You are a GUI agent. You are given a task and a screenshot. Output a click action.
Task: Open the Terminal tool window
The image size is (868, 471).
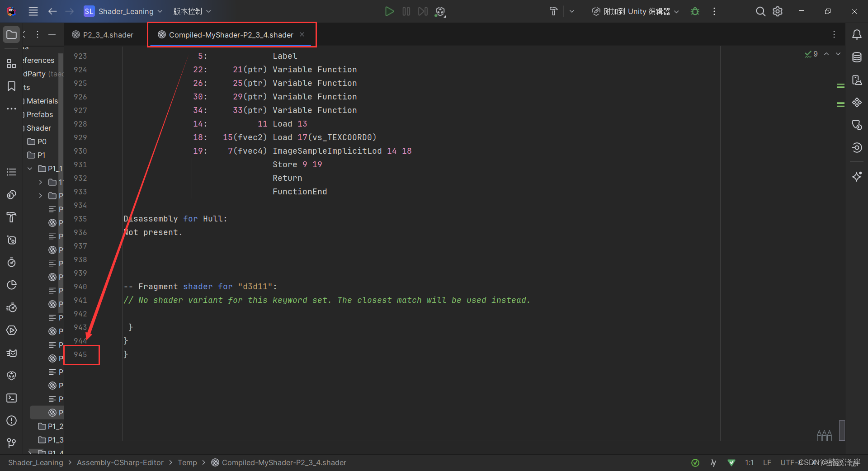click(11, 398)
